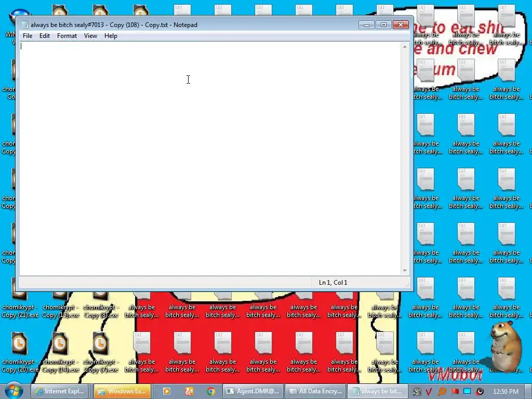
Task: Click the blue monitor network tray icon
Action: tap(467, 391)
